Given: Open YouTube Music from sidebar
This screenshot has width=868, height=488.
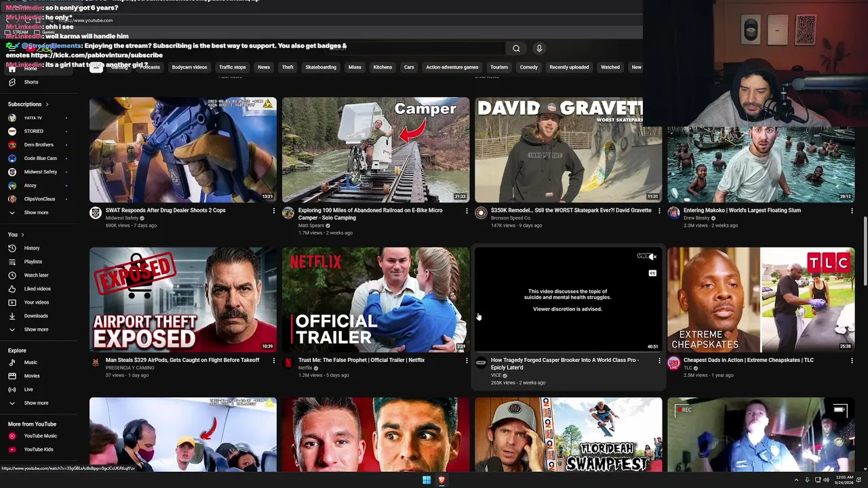Looking at the screenshot, I should tap(39, 436).
